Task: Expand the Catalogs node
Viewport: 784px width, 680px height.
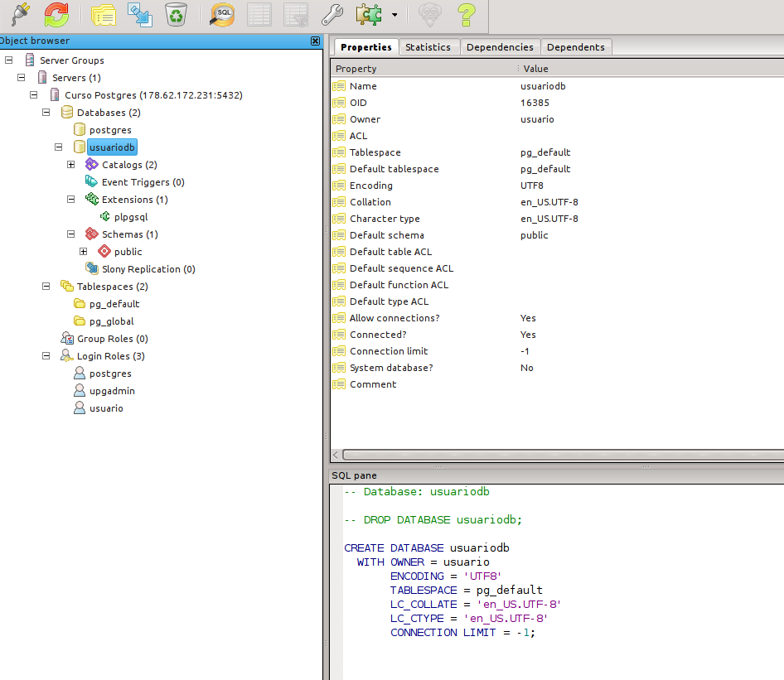Action: 70,164
